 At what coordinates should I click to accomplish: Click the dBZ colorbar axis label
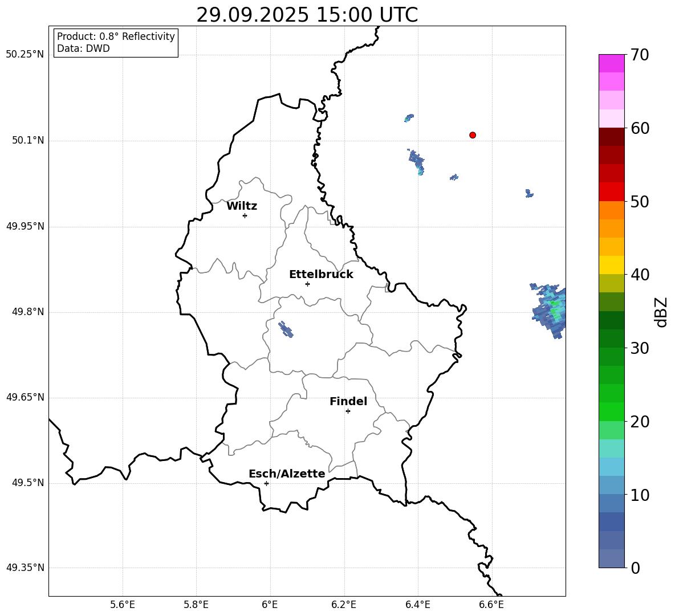click(661, 312)
